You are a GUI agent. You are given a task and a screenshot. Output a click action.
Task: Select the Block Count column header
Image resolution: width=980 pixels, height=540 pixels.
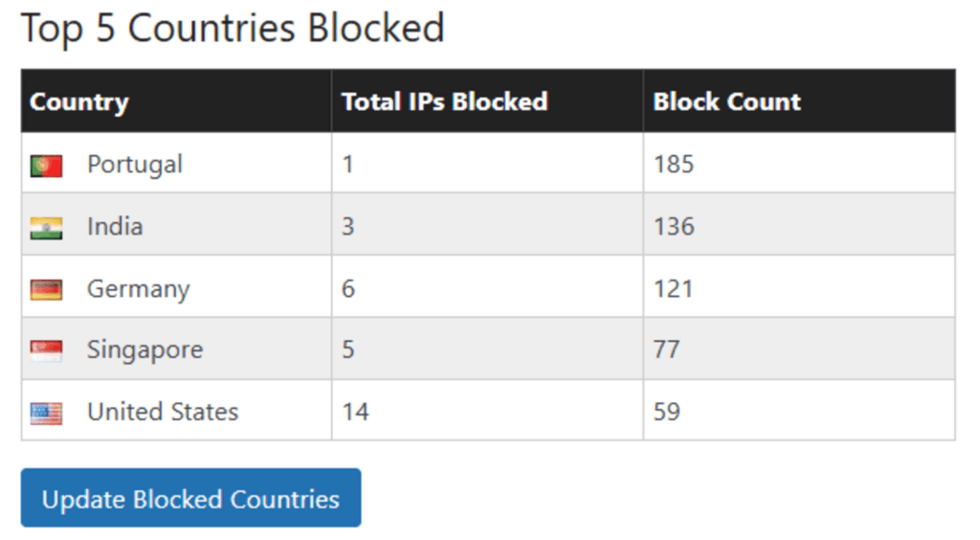[x=726, y=101]
